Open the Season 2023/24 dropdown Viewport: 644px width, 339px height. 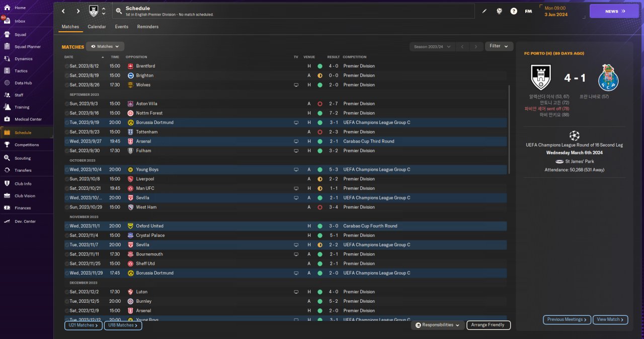pyautogui.click(x=432, y=46)
